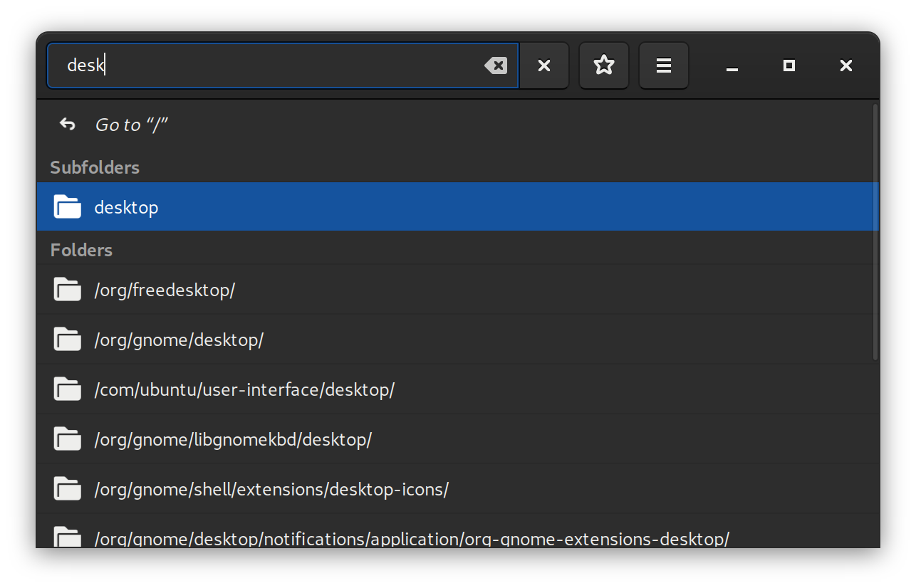The height and width of the screenshot is (588, 916).
Task: Click the back arrow next to Go to "/"
Action: coord(67,124)
